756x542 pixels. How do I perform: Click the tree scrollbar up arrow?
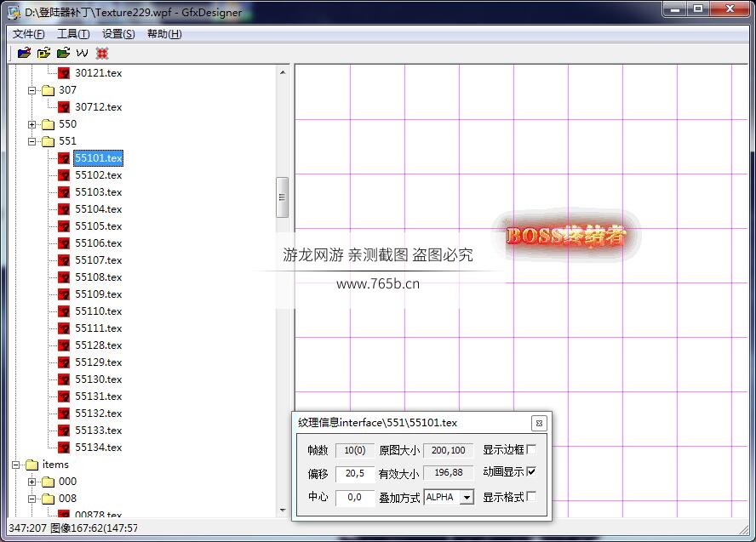pos(283,72)
